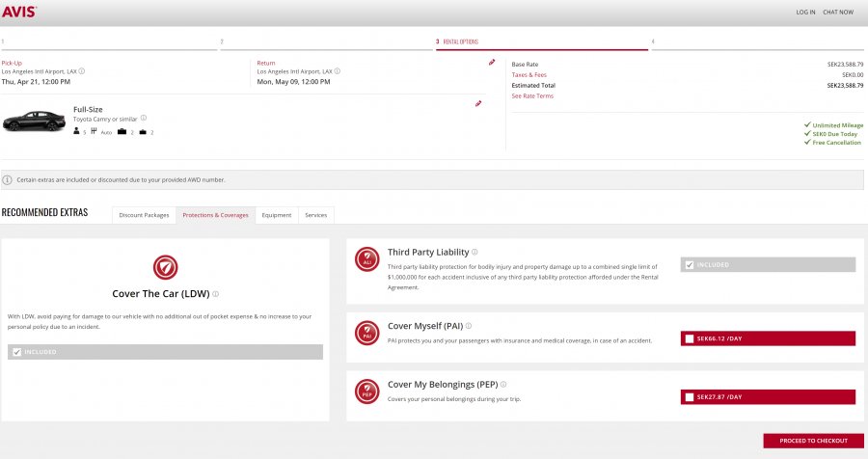Click the info icon beside Third Party Liability
Image resolution: width=868 pixels, height=459 pixels.
pos(475,252)
